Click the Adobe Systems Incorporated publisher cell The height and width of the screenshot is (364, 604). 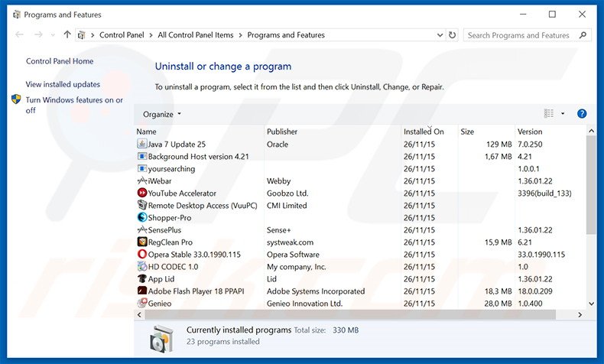[316, 291]
